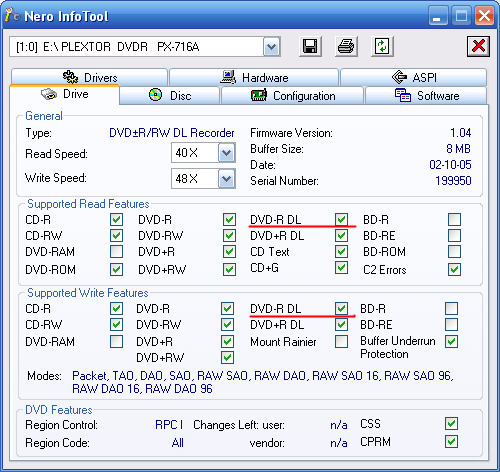500x472 pixels.
Task: Click the 40X read speed value
Action: pyautogui.click(x=186, y=153)
